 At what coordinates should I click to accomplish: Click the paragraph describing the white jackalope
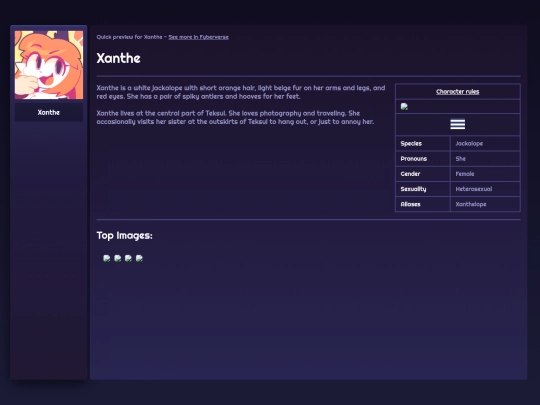click(x=241, y=92)
